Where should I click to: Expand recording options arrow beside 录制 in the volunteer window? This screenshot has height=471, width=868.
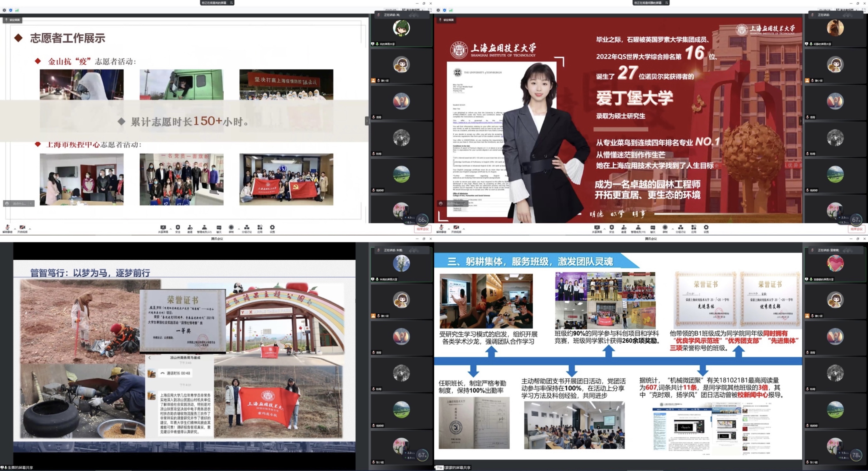click(x=239, y=229)
